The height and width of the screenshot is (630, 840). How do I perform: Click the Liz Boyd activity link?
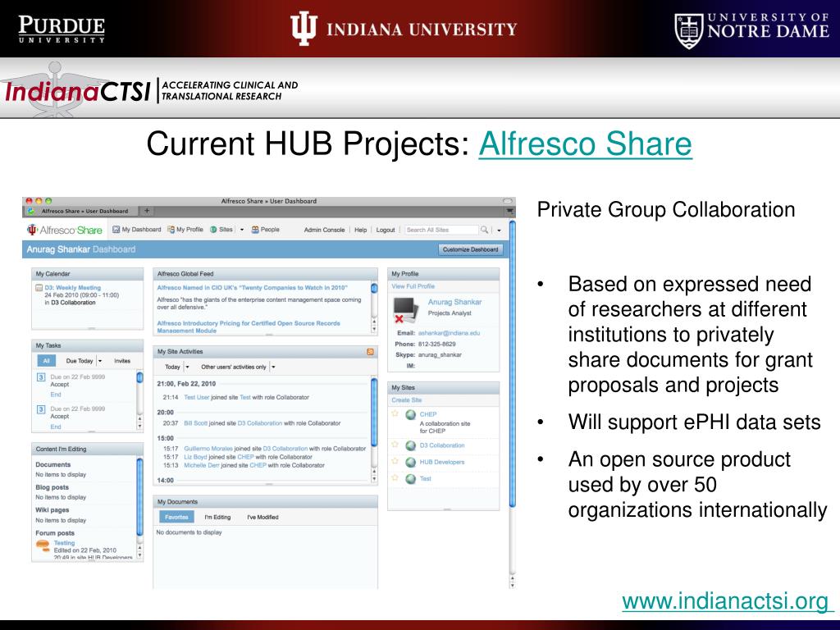click(195, 457)
